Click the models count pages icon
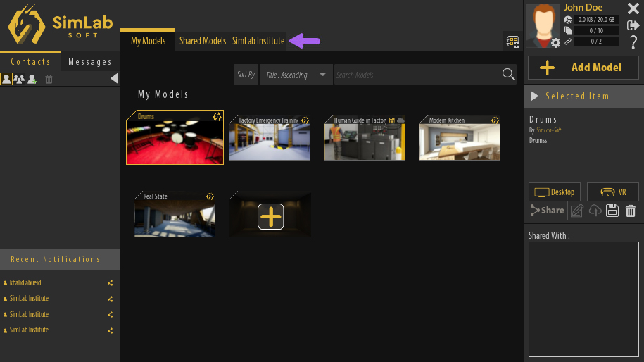 pos(567,30)
